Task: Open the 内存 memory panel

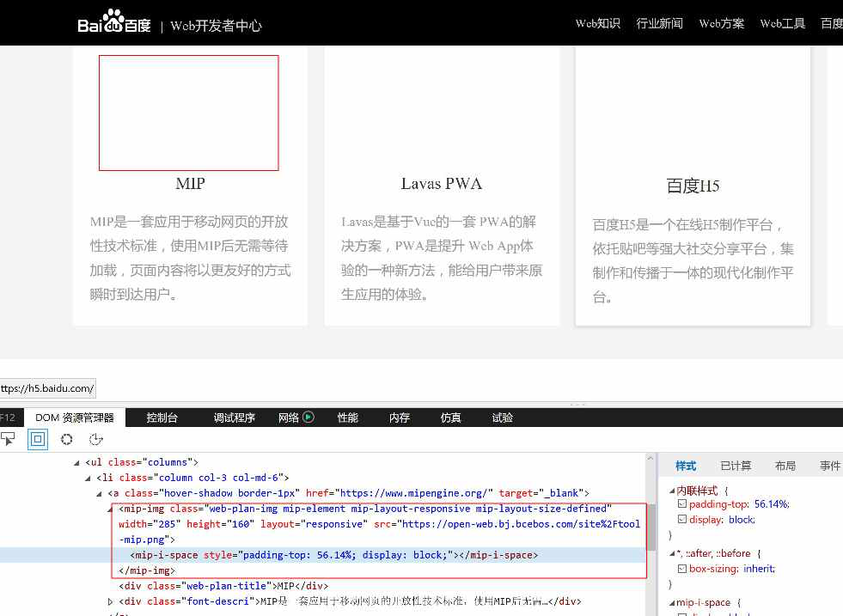Action: (399, 418)
